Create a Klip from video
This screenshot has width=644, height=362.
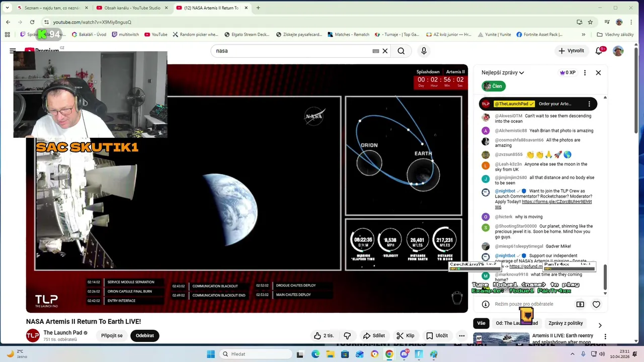[405, 335]
